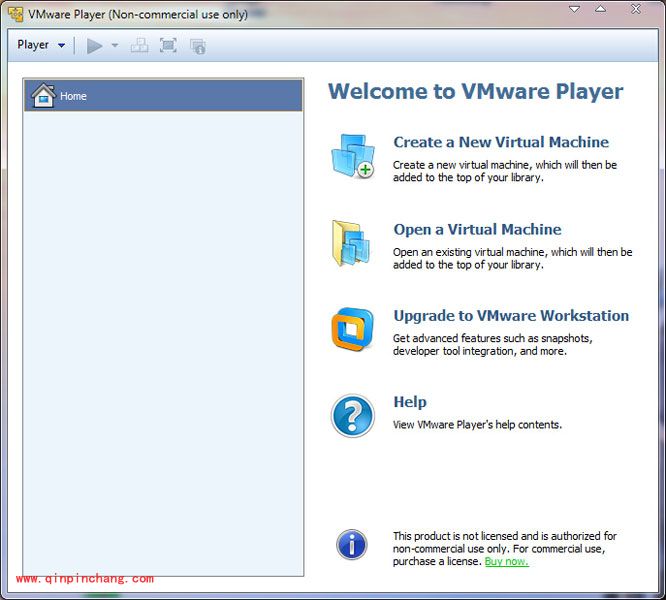Click the Welcome to VMware Player heading
The image size is (666, 600).
pyautogui.click(x=475, y=91)
